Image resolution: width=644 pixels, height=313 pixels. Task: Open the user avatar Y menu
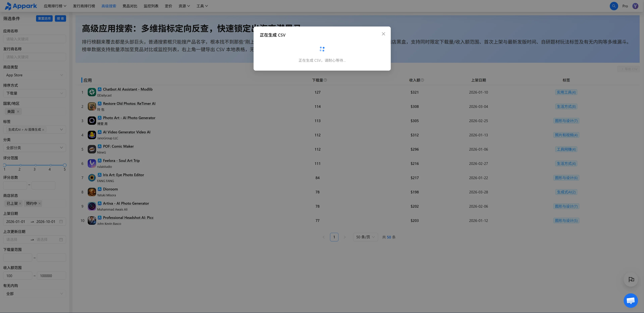635,6
